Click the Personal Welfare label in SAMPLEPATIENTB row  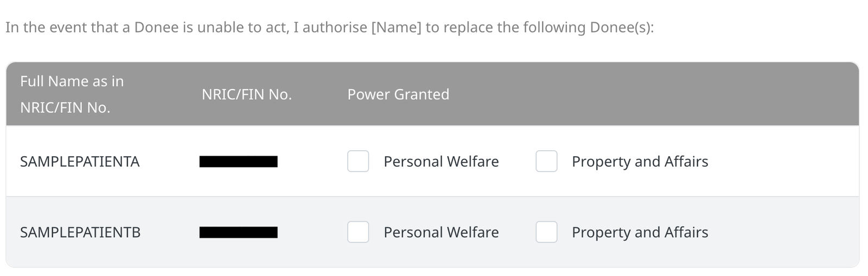tap(441, 232)
